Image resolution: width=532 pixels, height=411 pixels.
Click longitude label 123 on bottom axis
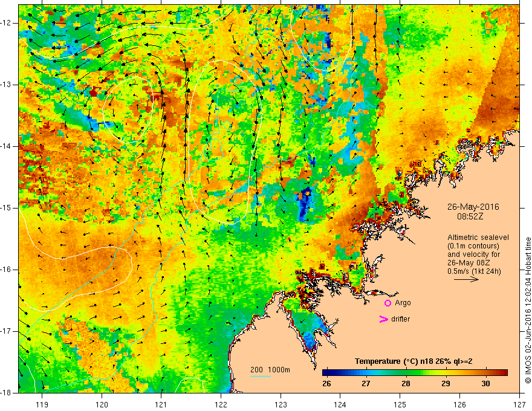click(x=281, y=404)
